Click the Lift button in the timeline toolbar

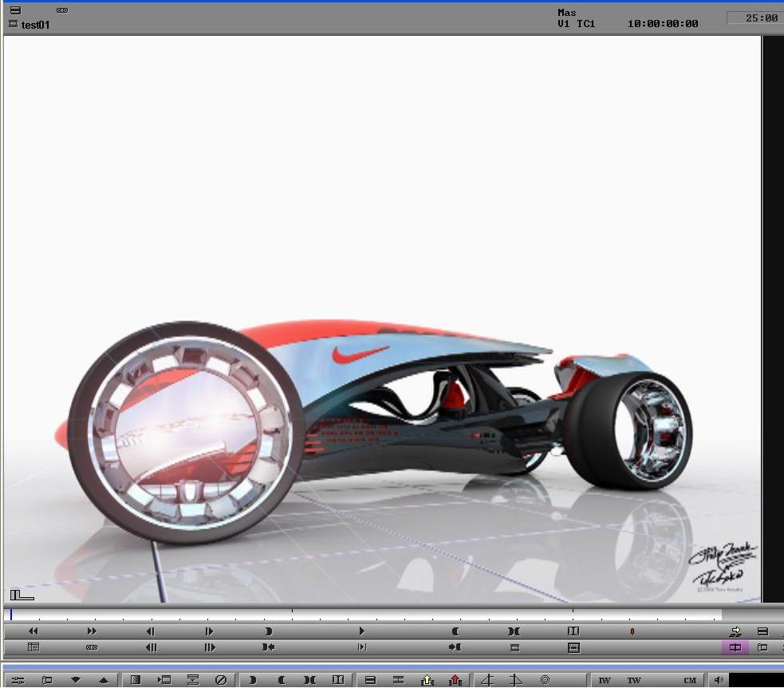point(370,680)
